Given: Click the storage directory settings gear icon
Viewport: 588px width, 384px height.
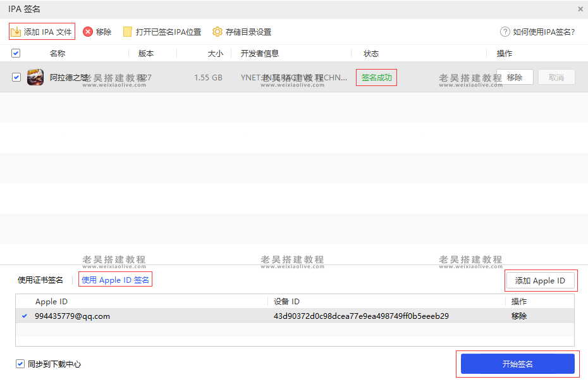Looking at the screenshot, I should pos(217,32).
